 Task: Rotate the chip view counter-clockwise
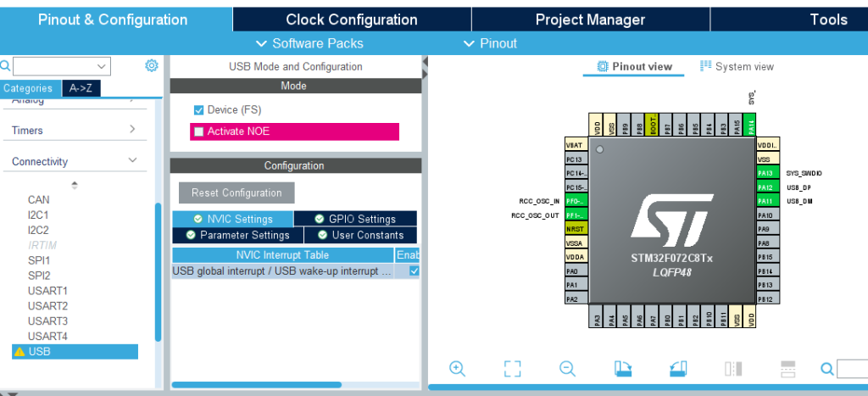tap(677, 368)
